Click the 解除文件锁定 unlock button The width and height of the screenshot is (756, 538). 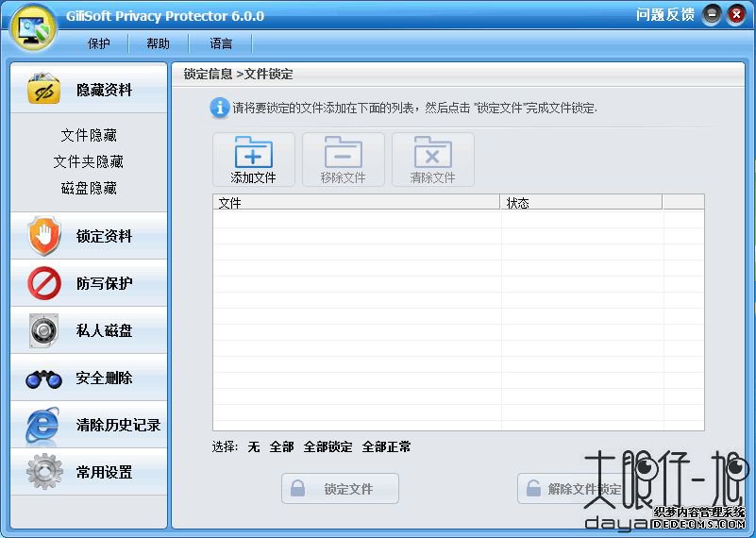(x=574, y=488)
